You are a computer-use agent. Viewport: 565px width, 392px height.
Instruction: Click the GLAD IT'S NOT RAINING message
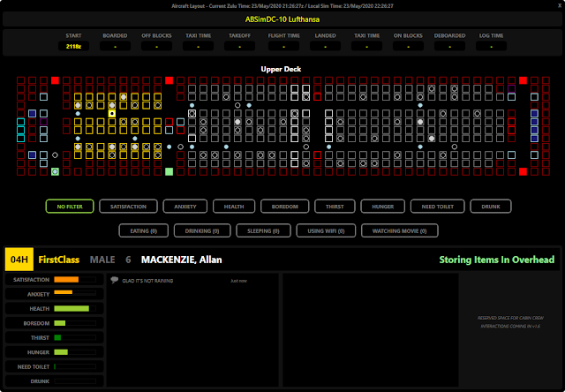click(147, 281)
